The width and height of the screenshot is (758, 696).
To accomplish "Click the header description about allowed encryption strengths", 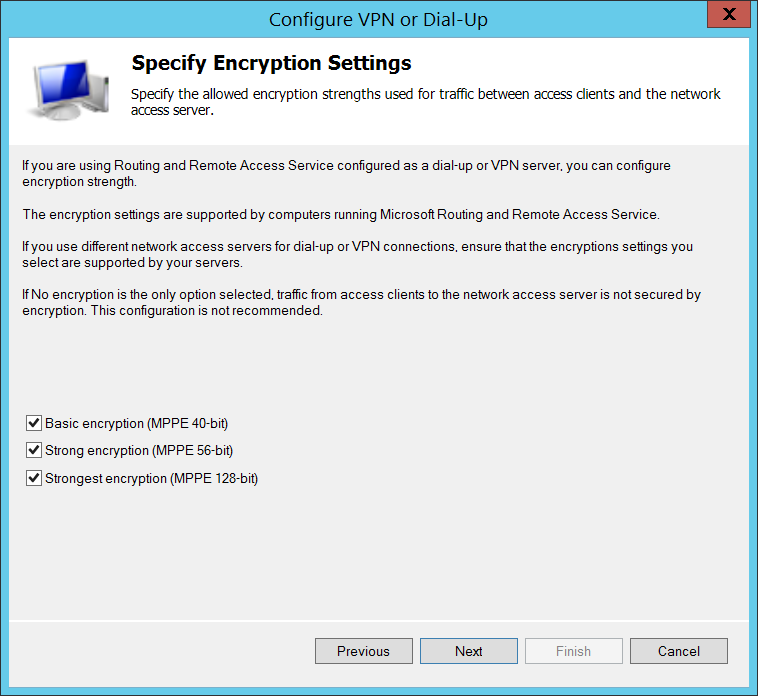I will tap(426, 102).
